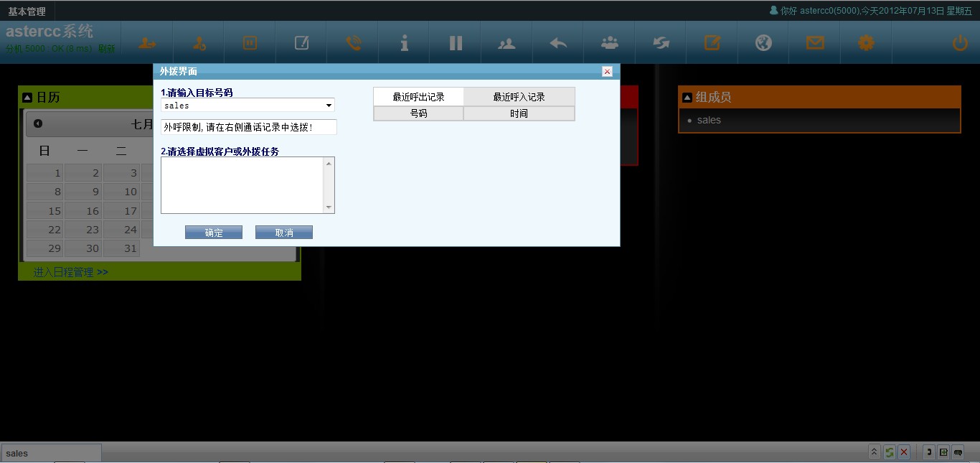The image size is (980, 463).
Task: Click down arrow on task list scrollbar
Action: click(x=329, y=207)
